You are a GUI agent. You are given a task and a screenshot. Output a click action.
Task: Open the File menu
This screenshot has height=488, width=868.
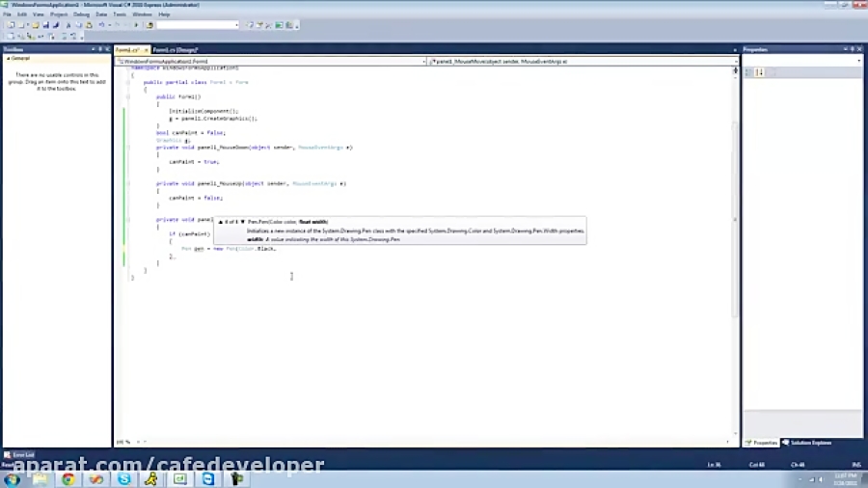click(x=7, y=14)
